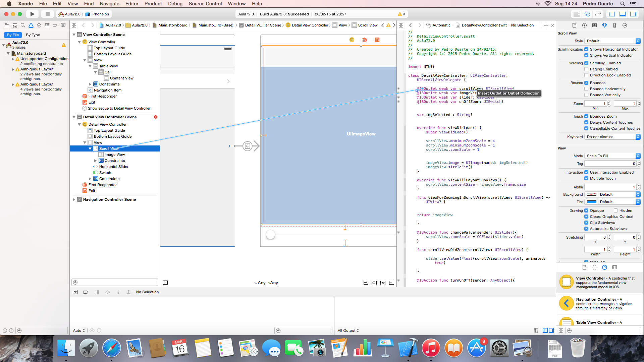The height and width of the screenshot is (362, 644).
Task: Run the Aula72.0 scheme with Play button
Action: 32,14
